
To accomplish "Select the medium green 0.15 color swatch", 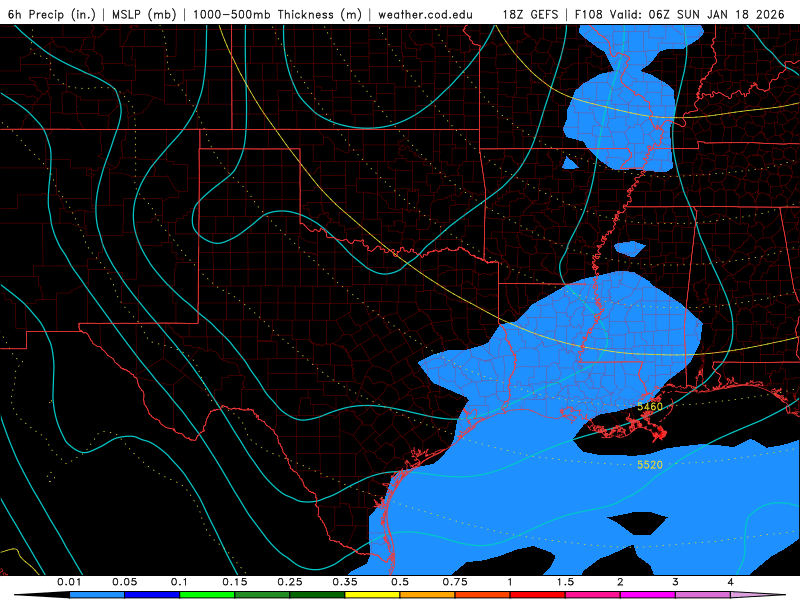I will pos(262,595).
